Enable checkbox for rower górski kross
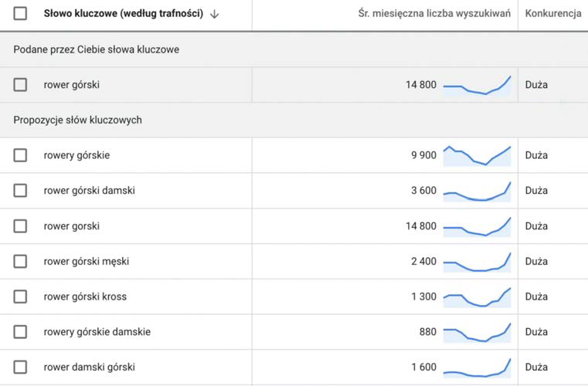The height and width of the screenshot is (386, 588). tap(20, 297)
